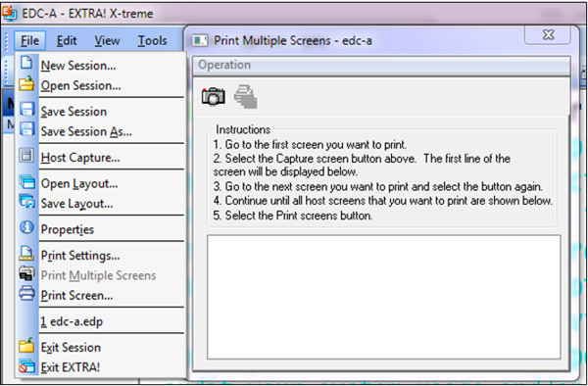Image resolution: width=588 pixels, height=386 pixels.
Task: Click the Open Session folder icon
Action: pyautogui.click(x=26, y=83)
